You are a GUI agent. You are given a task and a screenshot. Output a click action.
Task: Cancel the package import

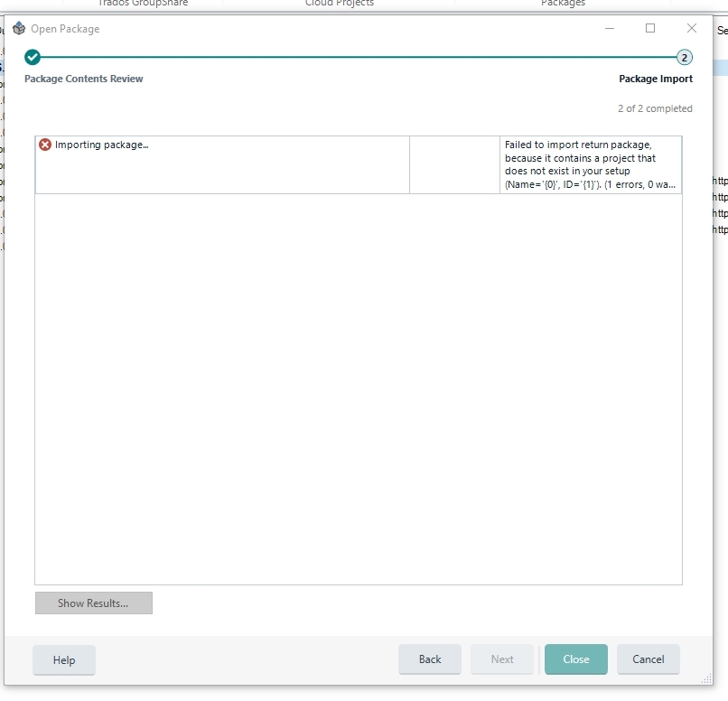(x=649, y=659)
